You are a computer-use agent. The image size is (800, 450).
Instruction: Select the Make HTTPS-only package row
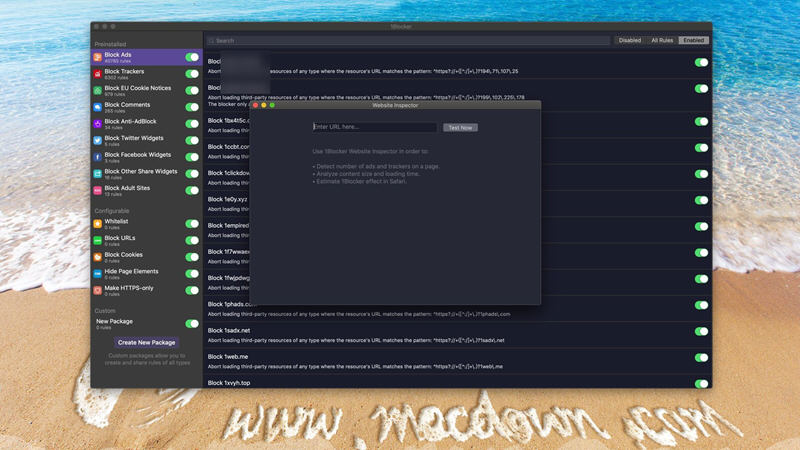[x=146, y=290]
